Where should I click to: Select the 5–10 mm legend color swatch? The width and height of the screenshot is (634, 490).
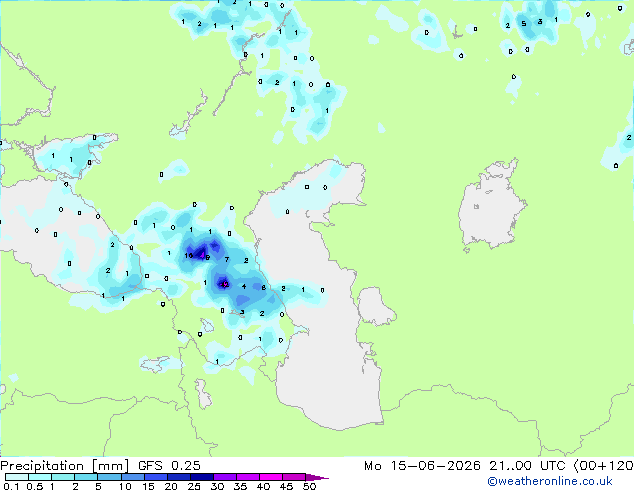coord(109,477)
